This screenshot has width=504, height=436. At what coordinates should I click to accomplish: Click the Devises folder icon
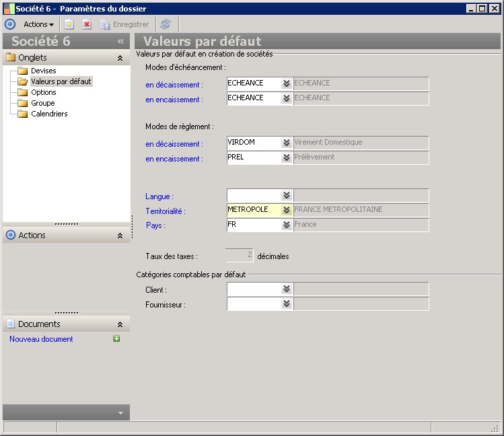coord(22,71)
